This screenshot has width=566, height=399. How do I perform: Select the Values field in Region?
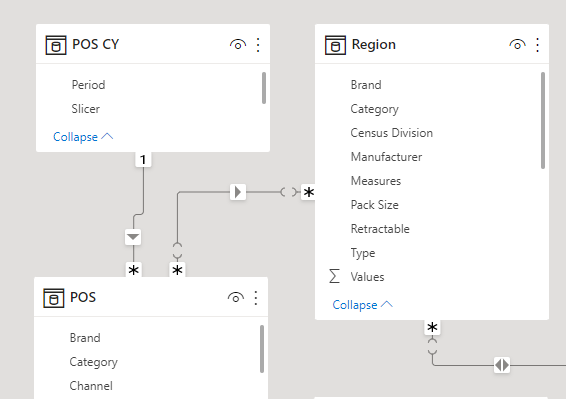(367, 277)
